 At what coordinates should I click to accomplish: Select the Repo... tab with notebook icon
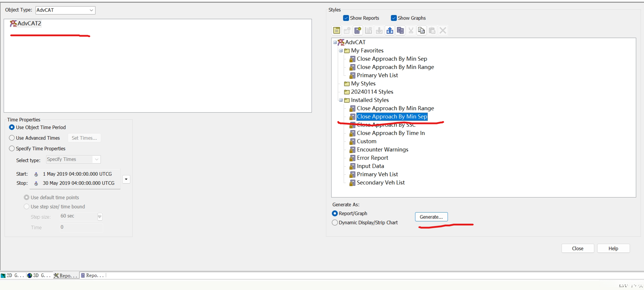[x=93, y=276]
